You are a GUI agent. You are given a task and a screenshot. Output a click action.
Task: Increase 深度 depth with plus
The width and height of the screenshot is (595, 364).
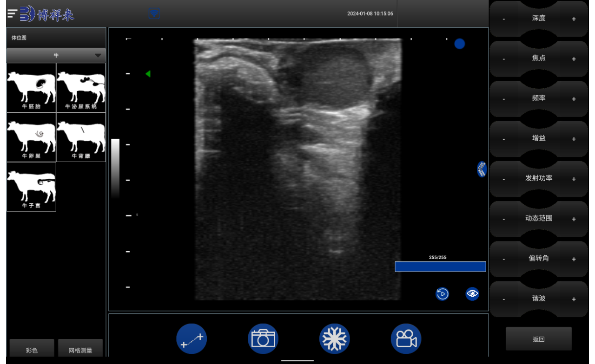574,19
